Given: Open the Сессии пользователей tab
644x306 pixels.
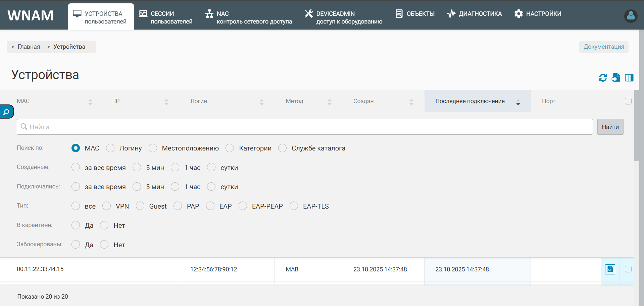Looking at the screenshot, I should [x=166, y=17].
